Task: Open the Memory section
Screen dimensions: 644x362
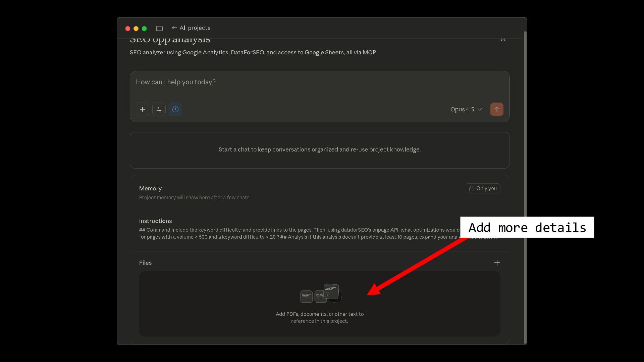Action: click(150, 188)
